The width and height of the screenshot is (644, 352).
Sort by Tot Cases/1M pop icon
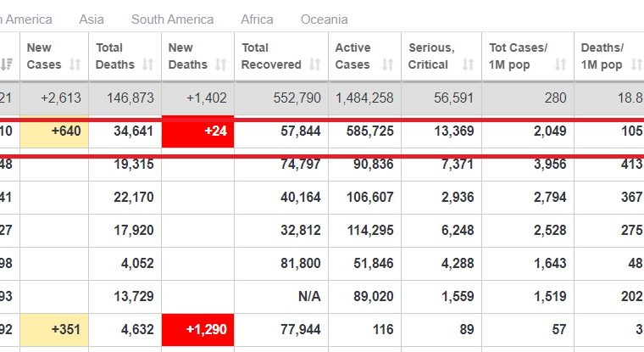[x=560, y=64]
